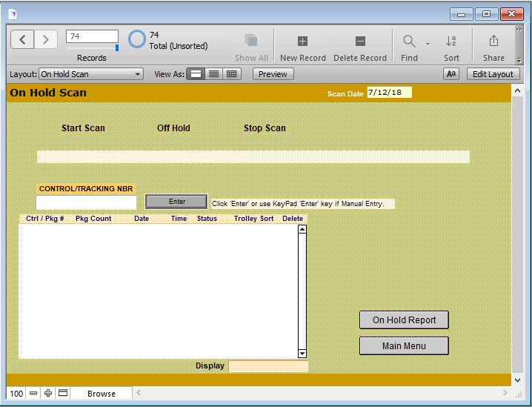This screenshot has width=532, height=407.
Task: Open the Browse mode pop-up
Action: (102, 394)
